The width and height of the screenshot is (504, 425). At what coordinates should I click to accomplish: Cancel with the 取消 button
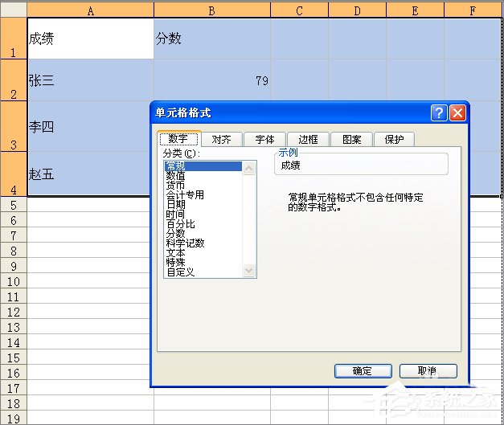[x=428, y=371]
